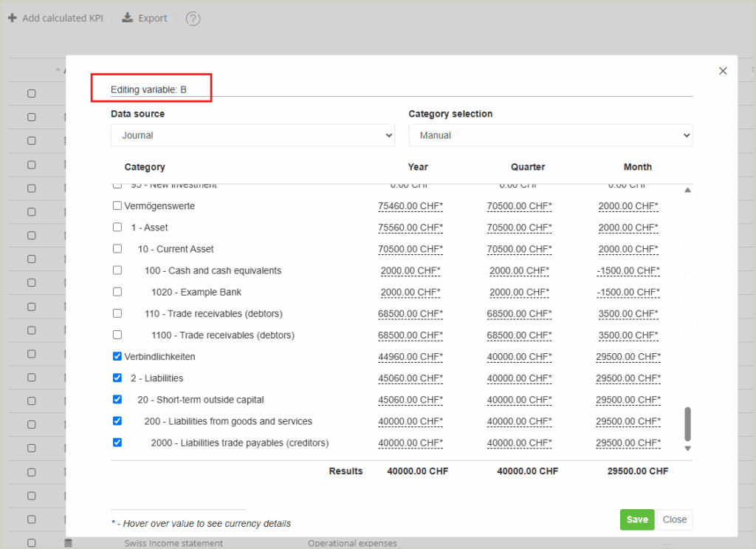Click 1100 - Trade receivables Month value 3500.00 CHF
This screenshot has height=549, width=756.
628,335
